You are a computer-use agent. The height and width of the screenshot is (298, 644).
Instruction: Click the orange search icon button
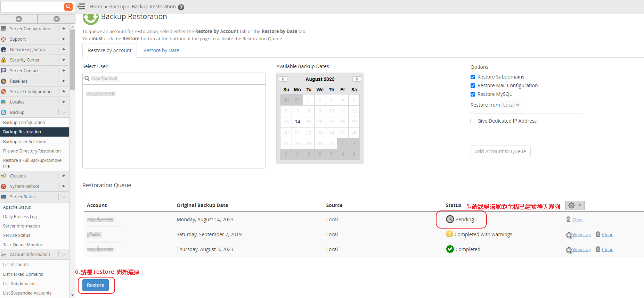coord(68,7)
